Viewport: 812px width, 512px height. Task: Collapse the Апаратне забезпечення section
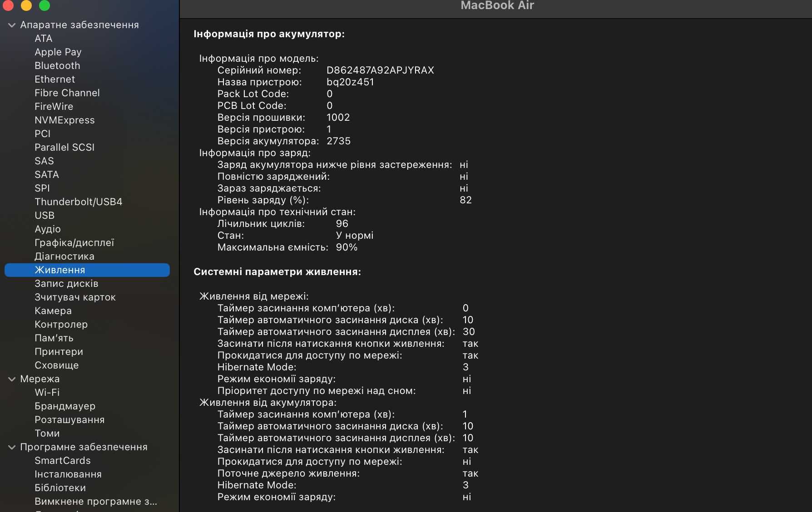(12, 25)
